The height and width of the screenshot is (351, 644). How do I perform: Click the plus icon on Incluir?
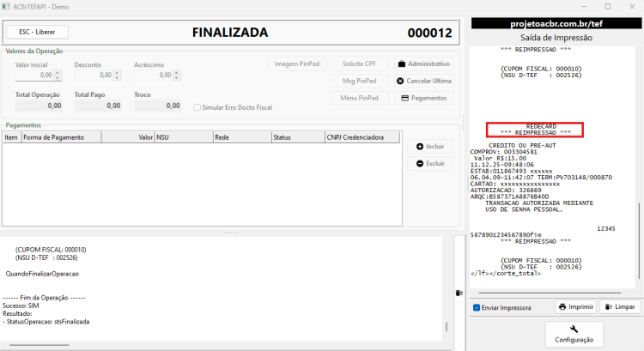point(420,147)
